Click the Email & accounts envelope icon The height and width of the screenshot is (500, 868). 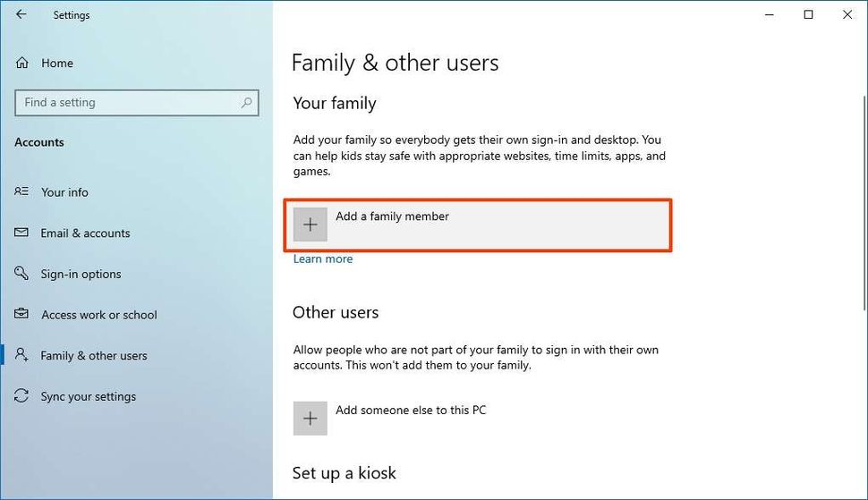tap(22, 233)
